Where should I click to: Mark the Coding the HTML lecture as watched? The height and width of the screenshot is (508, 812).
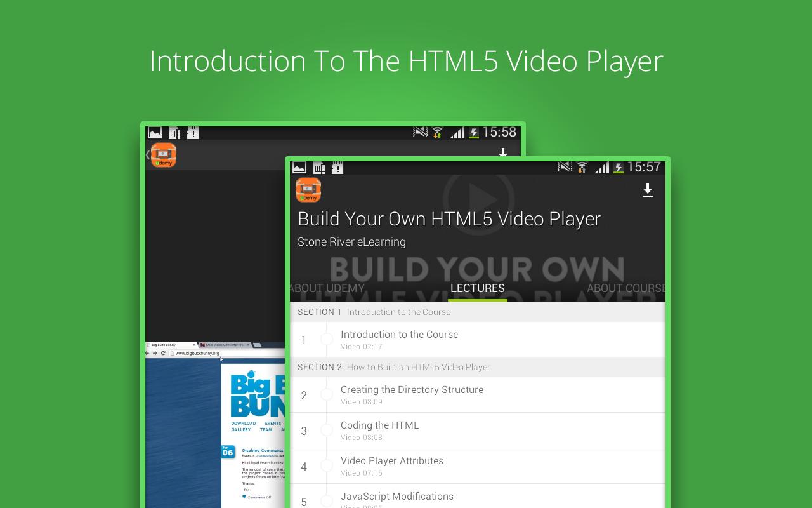pos(327,430)
